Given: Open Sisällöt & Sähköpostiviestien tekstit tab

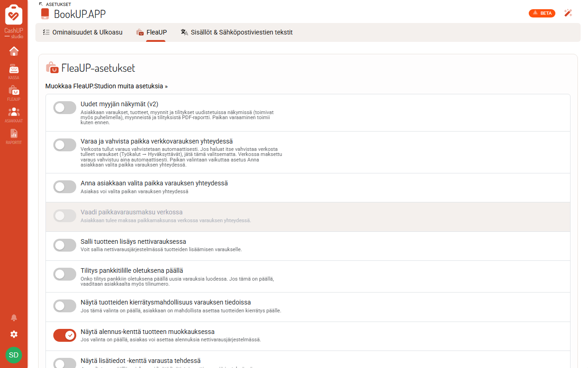Looking at the screenshot, I should coord(237,32).
